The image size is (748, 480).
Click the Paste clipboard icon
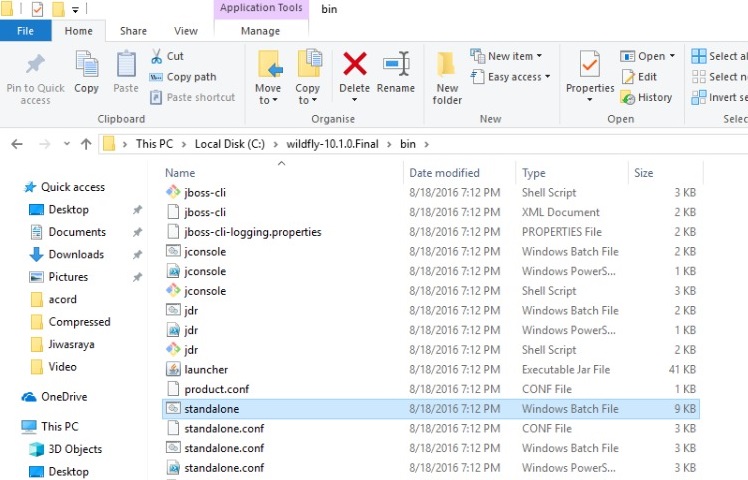click(126, 64)
